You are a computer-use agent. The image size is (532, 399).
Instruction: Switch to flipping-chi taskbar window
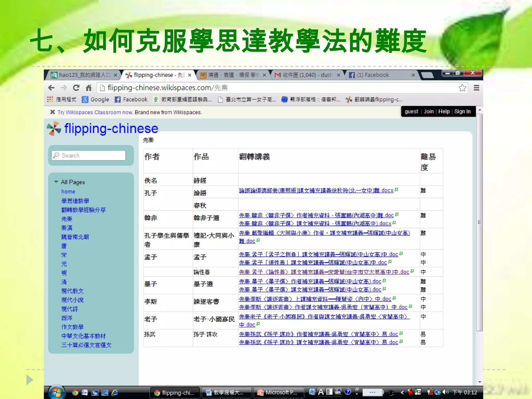click(x=175, y=393)
